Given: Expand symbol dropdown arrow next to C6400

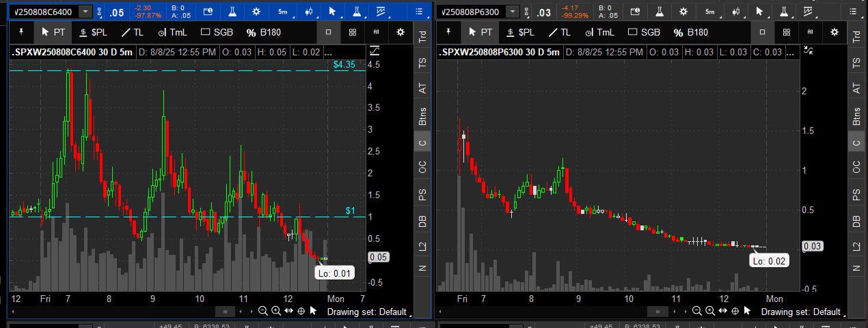Looking at the screenshot, I should (85, 12).
